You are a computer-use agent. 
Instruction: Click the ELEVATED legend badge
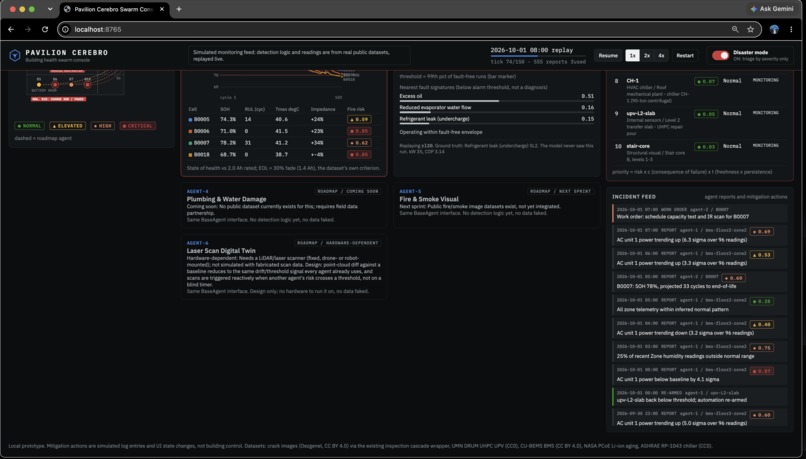[67, 125]
